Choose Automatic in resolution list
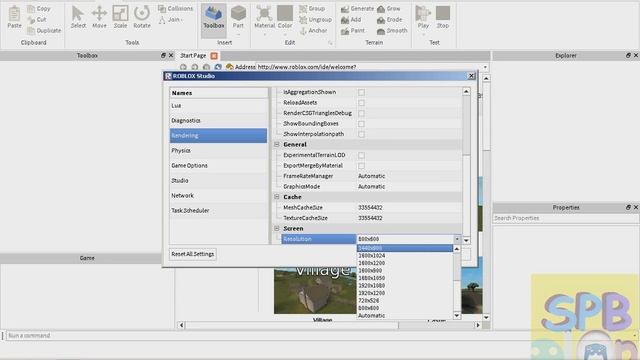This screenshot has width=640, height=360. coord(405,316)
